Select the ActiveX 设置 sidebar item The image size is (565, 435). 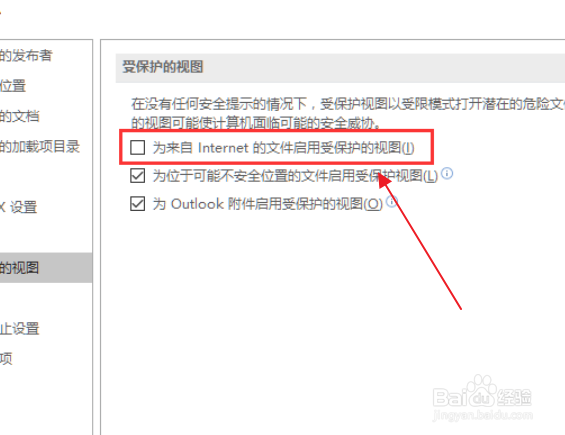(x=18, y=207)
